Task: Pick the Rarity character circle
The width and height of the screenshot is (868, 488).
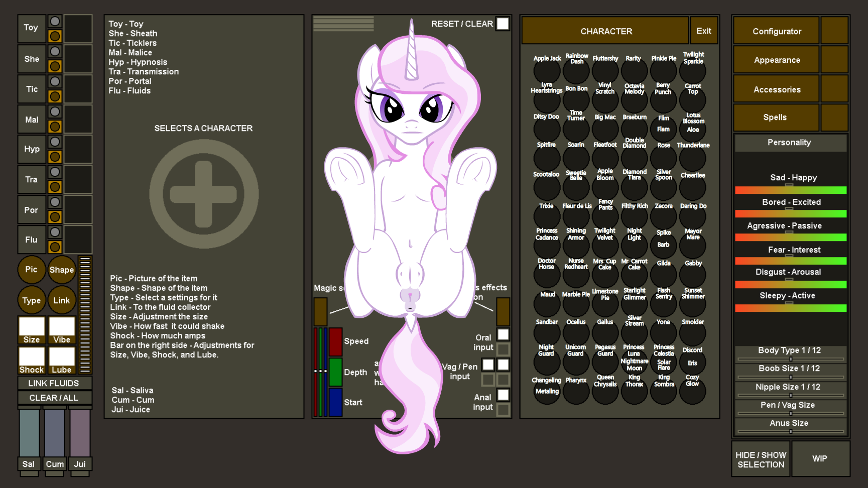Action: pyautogui.click(x=635, y=71)
